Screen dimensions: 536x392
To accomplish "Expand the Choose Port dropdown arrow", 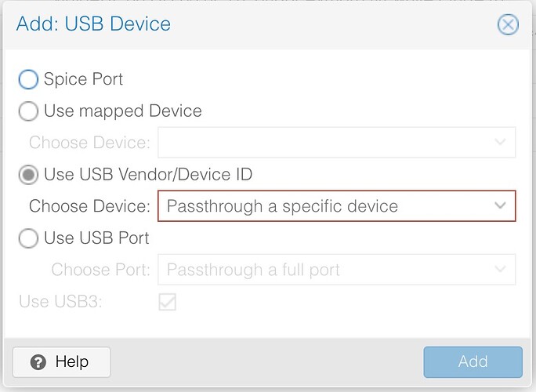I will [x=500, y=270].
